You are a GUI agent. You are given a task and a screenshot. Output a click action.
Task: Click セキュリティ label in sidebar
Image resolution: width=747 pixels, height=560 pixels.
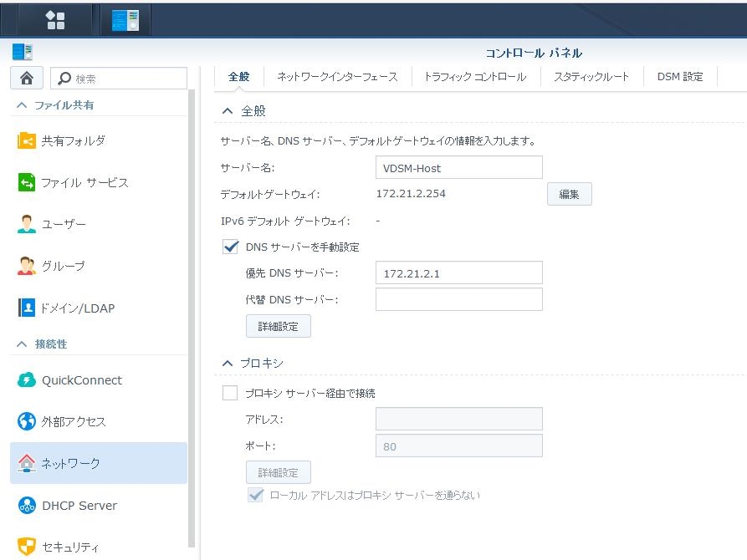pos(70,547)
